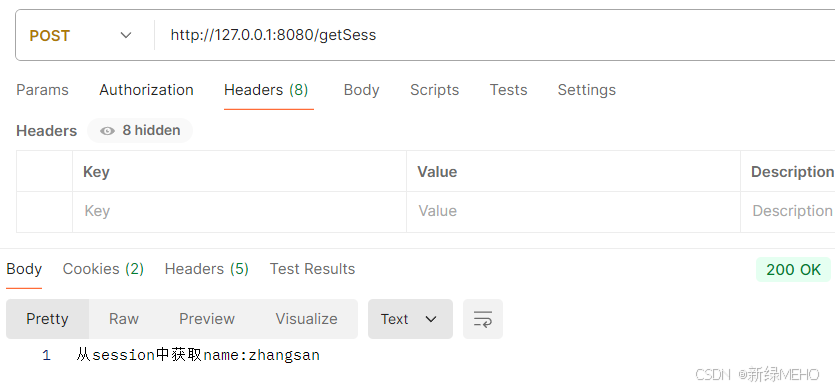Switch to the Settings tab
Image resolution: width=835 pixels, height=390 pixels.
click(587, 90)
